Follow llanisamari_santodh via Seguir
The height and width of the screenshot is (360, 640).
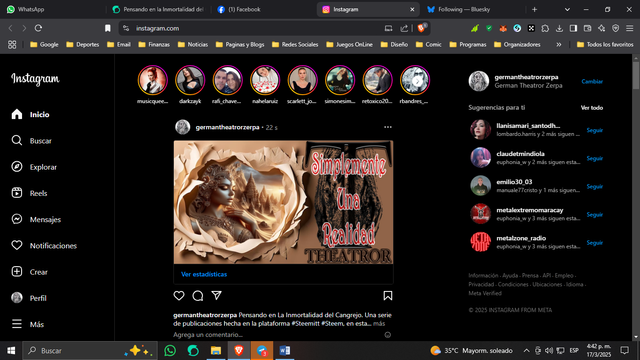pos(595,130)
